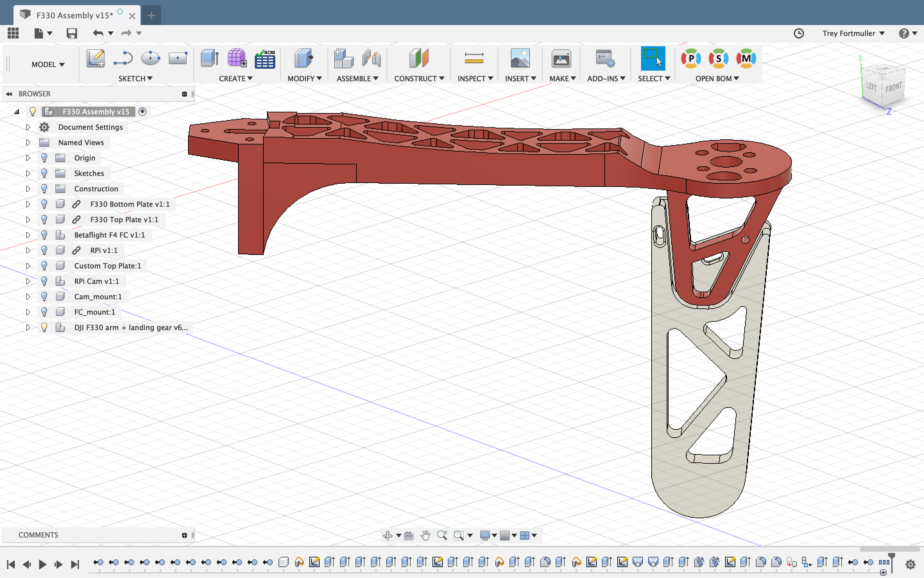The image size is (924, 578).
Task: Click the Joint assemble icon
Action: [x=371, y=58]
